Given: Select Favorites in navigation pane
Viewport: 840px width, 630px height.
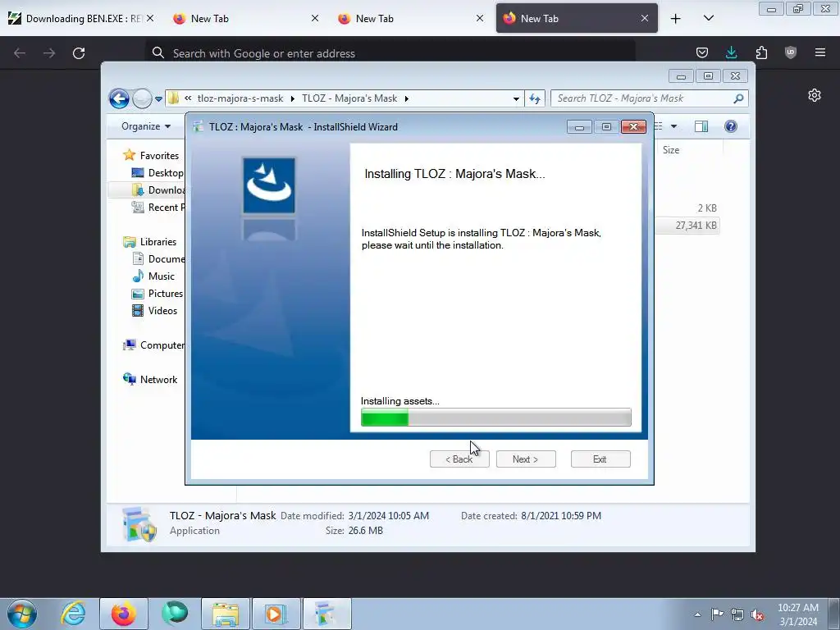Looking at the screenshot, I should pos(152,155).
